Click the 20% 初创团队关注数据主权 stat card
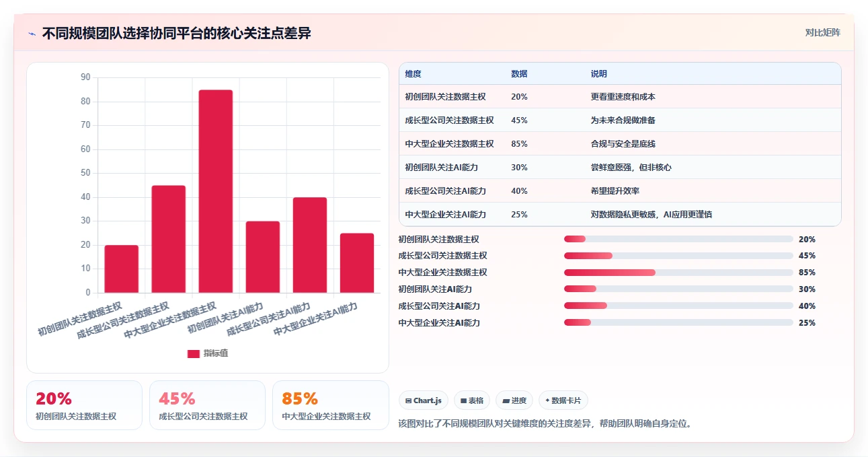868x457 pixels. 84,405
